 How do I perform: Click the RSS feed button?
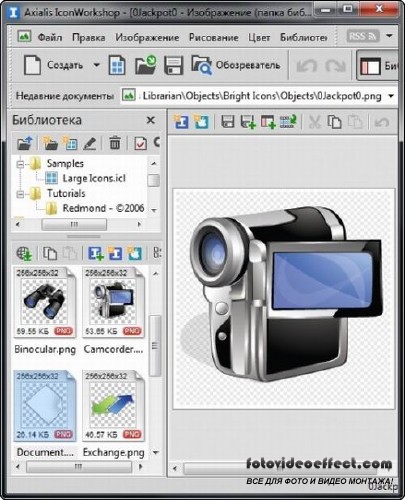click(x=363, y=36)
